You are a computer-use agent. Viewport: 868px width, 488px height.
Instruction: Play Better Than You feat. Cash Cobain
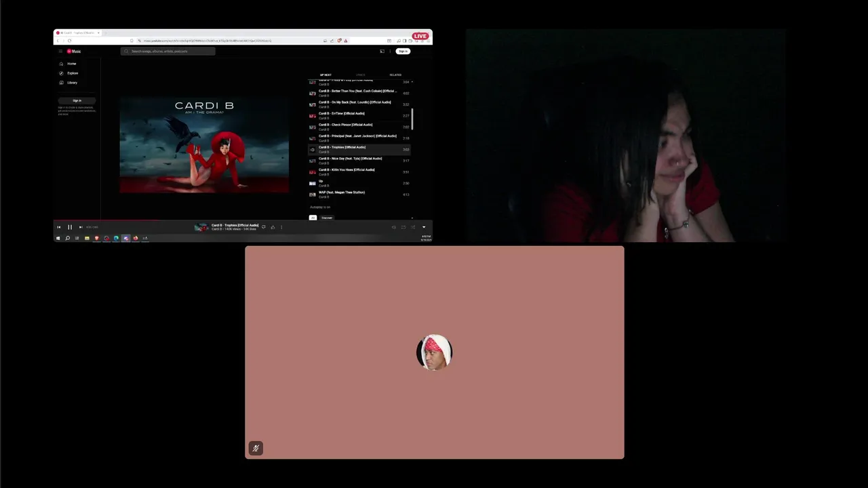pos(359,93)
